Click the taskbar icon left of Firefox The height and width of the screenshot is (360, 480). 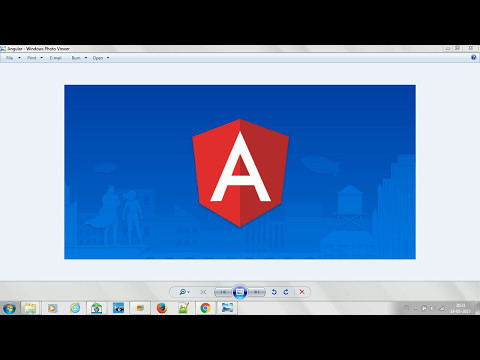[140, 308]
